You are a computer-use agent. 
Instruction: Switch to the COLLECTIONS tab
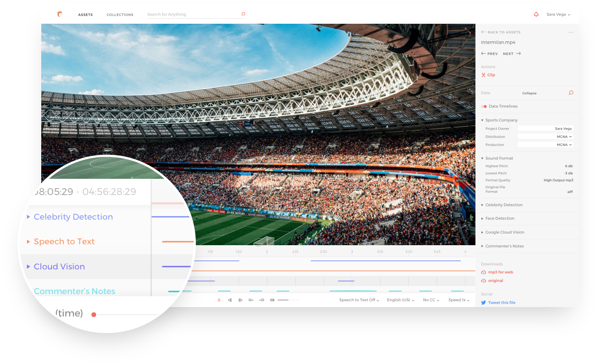tap(120, 14)
